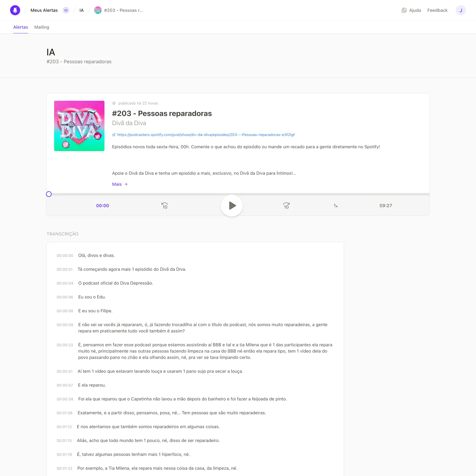Click the purple microphone app logo
The image size is (476, 476).
tap(15, 10)
